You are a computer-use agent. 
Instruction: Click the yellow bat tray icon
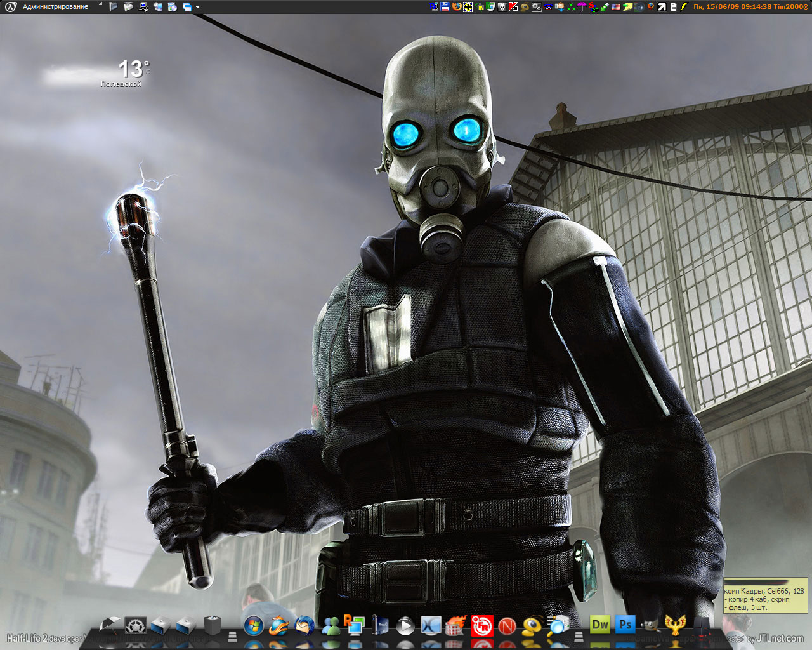(468, 6)
